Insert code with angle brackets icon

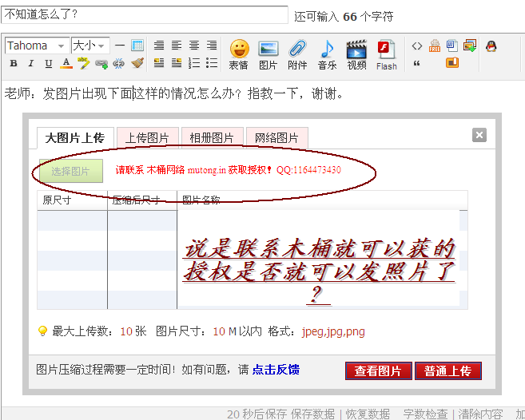(417, 46)
